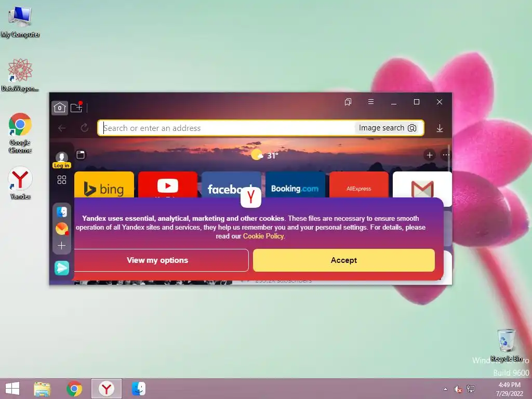Open a new tab in Yandex Browser
Viewport: 532px width, 399px height.
(x=76, y=108)
